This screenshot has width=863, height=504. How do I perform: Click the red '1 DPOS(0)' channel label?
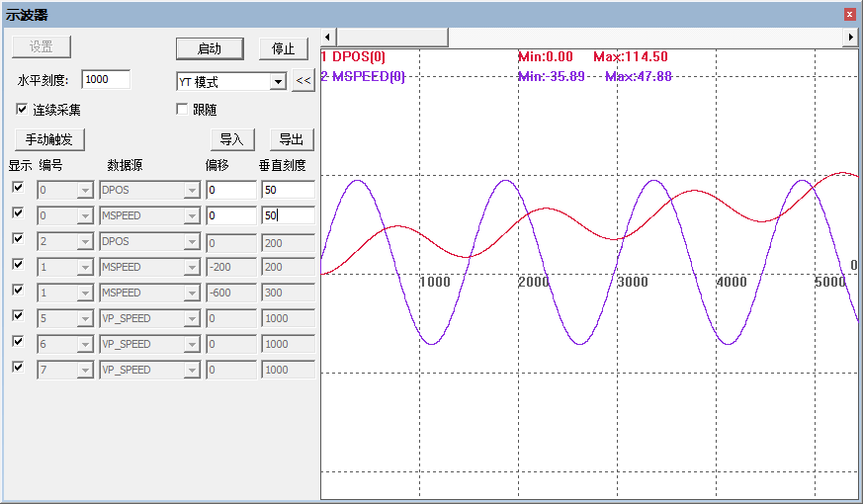click(353, 56)
